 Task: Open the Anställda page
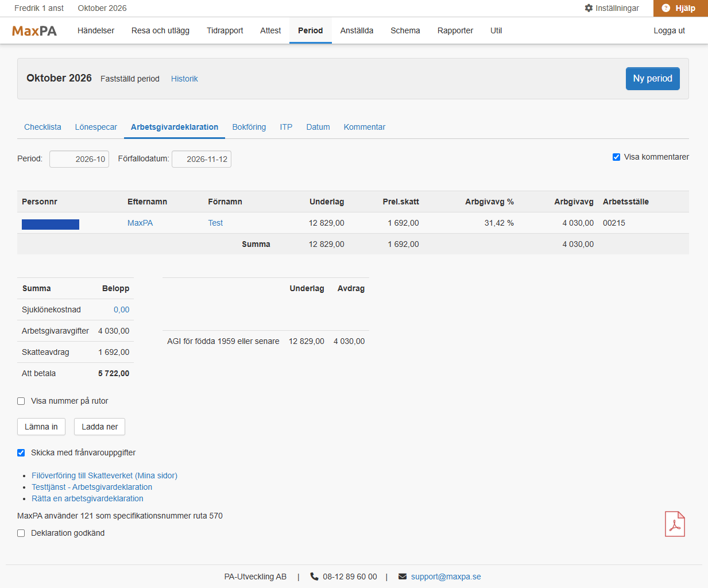tap(357, 30)
